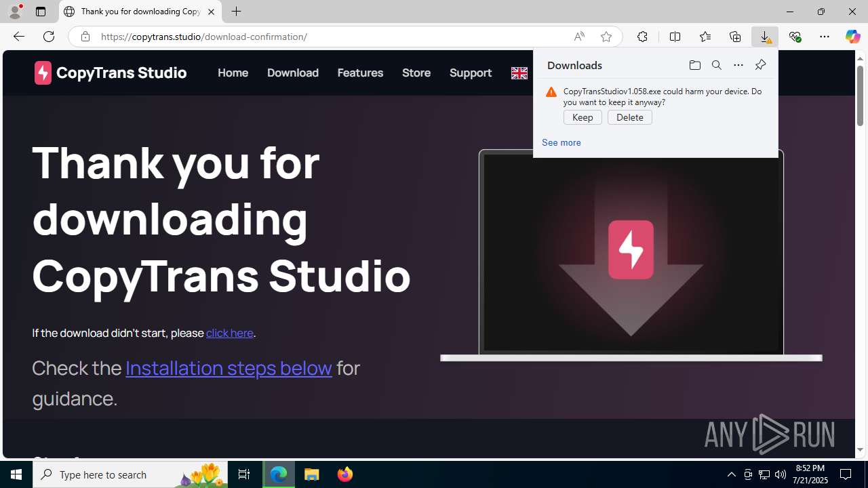Open tab actions menu icon
Image resolution: width=868 pixels, height=488 pixels.
pyautogui.click(x=41, y=12)
